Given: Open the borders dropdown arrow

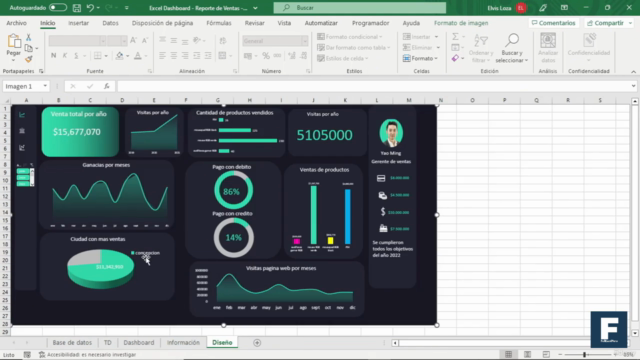Looking at the screenshot, I should click(x=106, y=56).
